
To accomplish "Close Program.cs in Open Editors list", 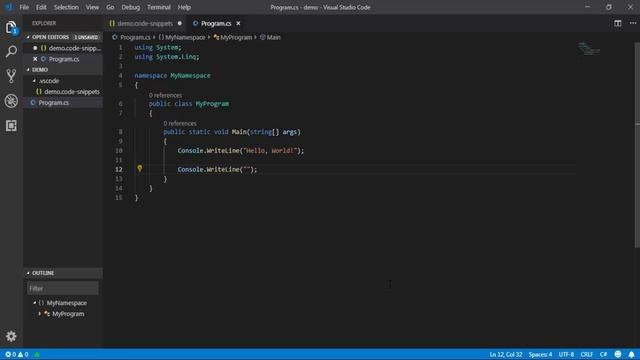I will 35,59.
